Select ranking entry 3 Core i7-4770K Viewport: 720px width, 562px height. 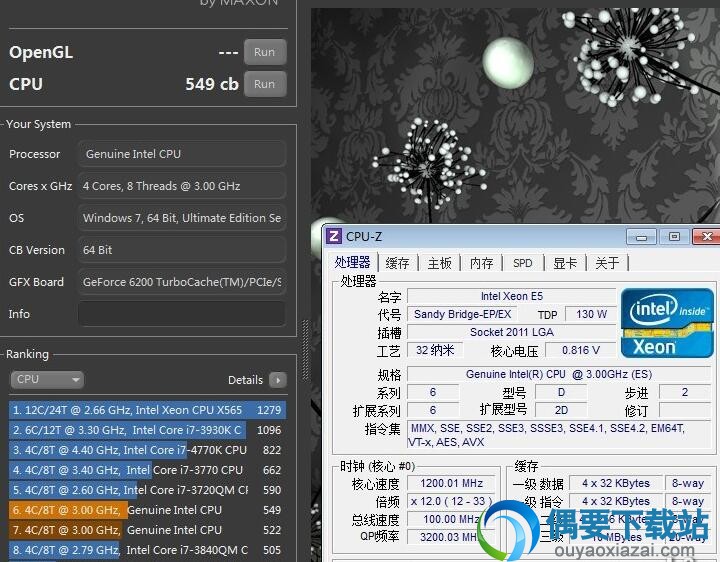[147, 450]
